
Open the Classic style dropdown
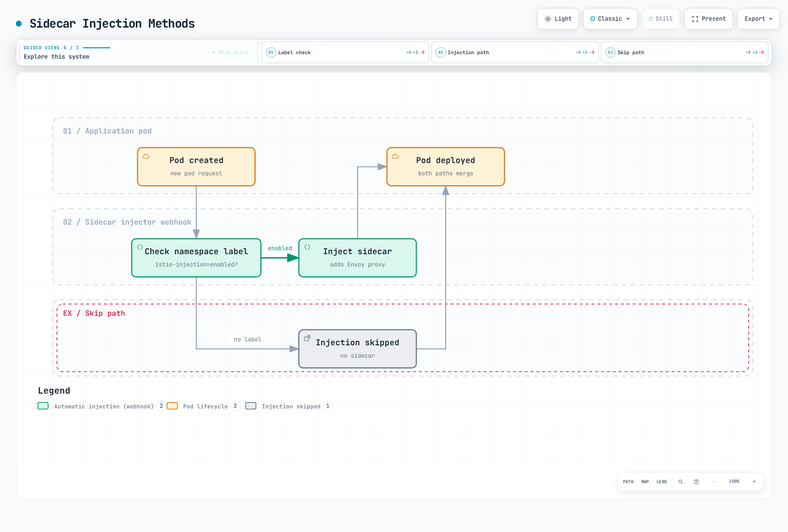pos(610,19)
